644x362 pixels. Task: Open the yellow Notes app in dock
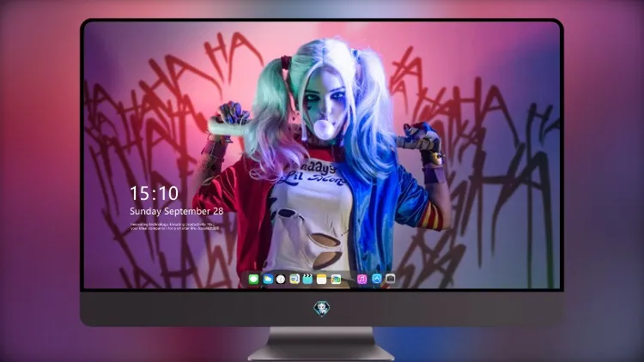(x=322, y=279)
